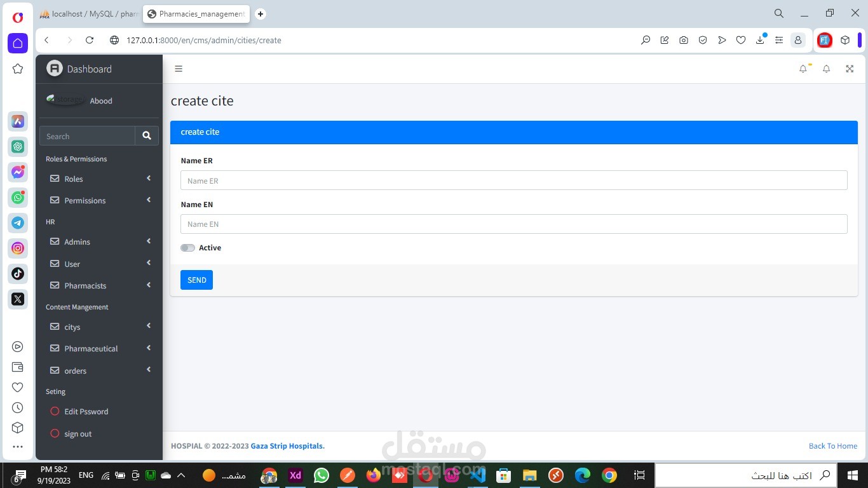Expand the User menu arrow

(x=149, y=263)
